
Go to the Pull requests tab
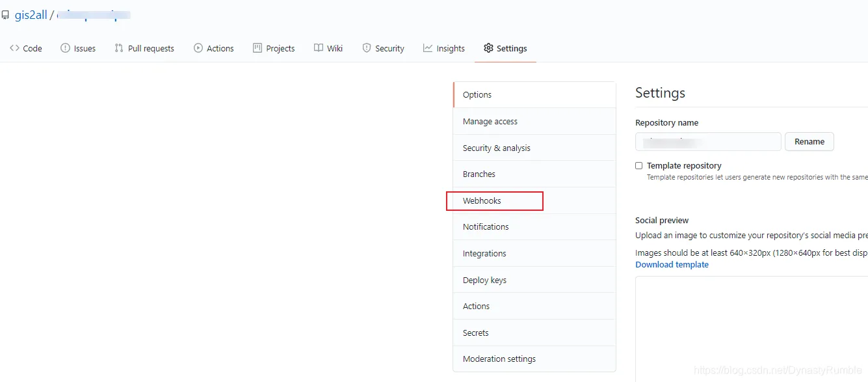click(x=144, y=48)
